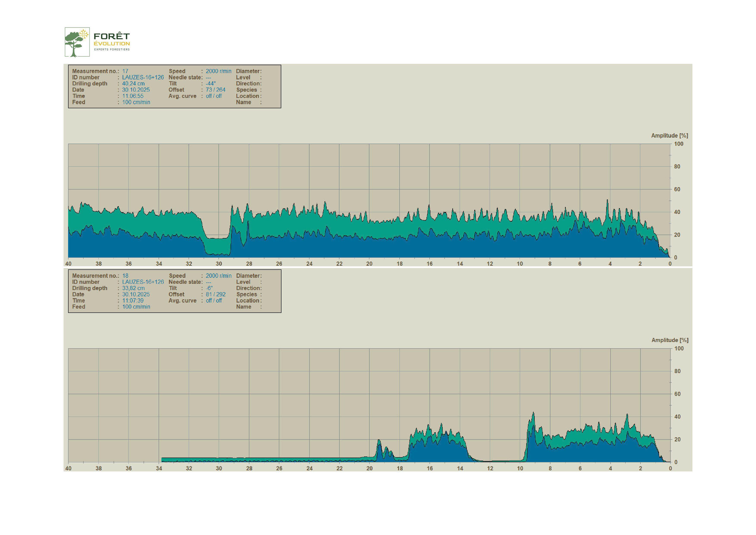Click measurement number 18 value
This screenshot has height=535, width=756.
tap(125, 276)
